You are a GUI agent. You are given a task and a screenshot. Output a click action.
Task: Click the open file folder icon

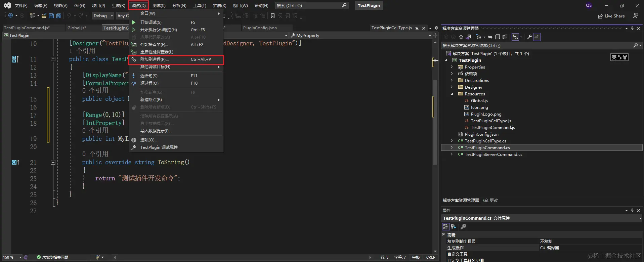click(x=44, y=15)
